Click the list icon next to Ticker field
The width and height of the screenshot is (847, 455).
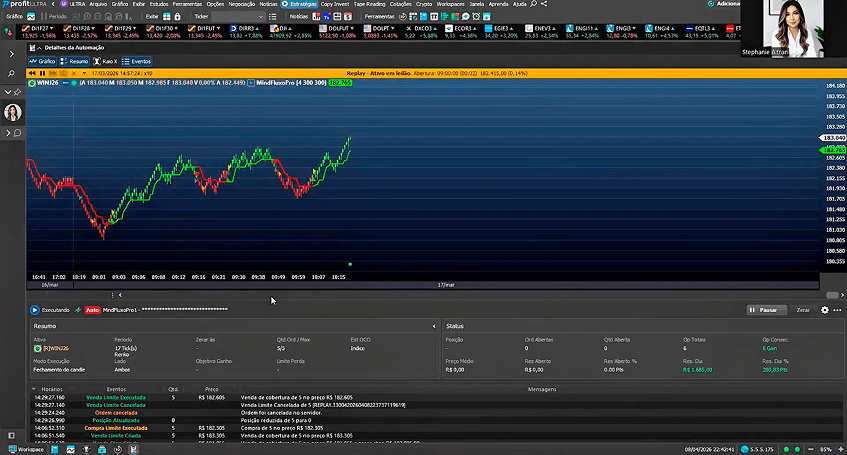(x=272, y=17)
